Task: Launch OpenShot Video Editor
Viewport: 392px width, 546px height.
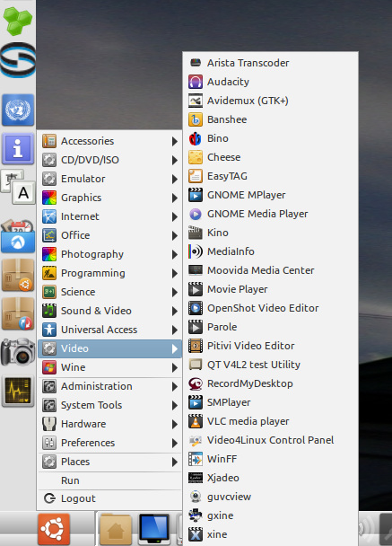Action: (270, 308)
